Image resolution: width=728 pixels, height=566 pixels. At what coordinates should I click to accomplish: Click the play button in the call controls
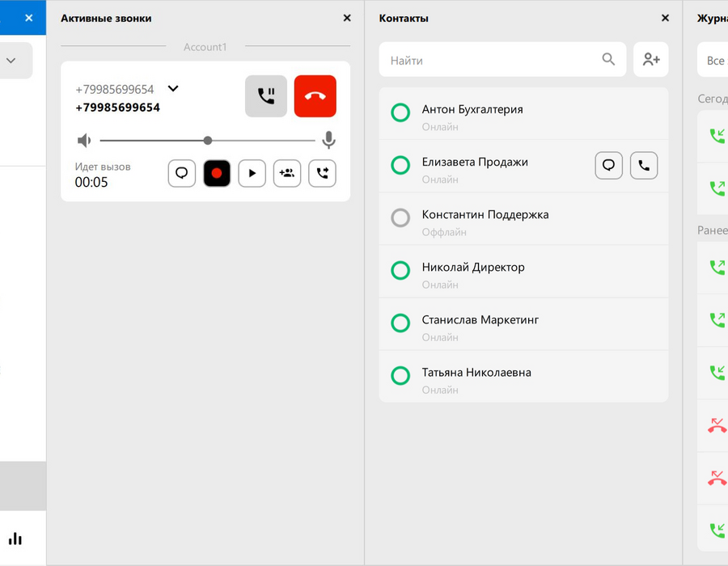[252, 174]
